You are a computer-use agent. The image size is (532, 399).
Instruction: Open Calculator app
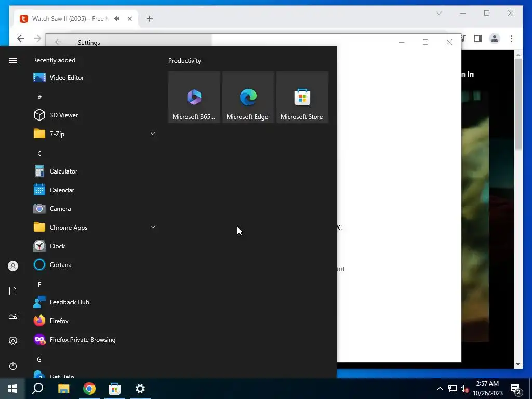95,171
